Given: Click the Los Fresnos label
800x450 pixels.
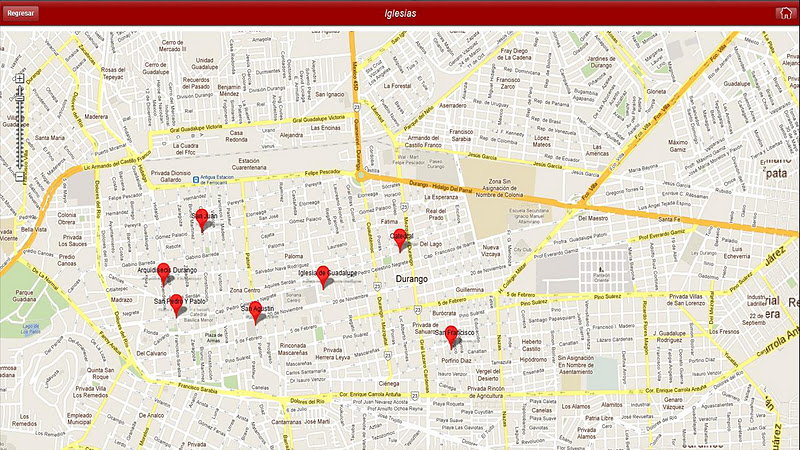Looking at the screenshot, I should [x=724, y=332].
